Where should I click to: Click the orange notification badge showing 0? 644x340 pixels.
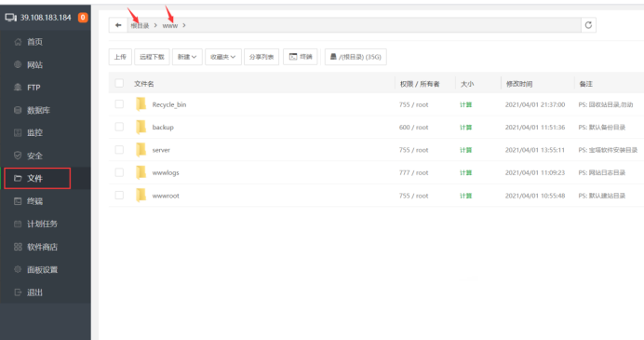point(83,18)
